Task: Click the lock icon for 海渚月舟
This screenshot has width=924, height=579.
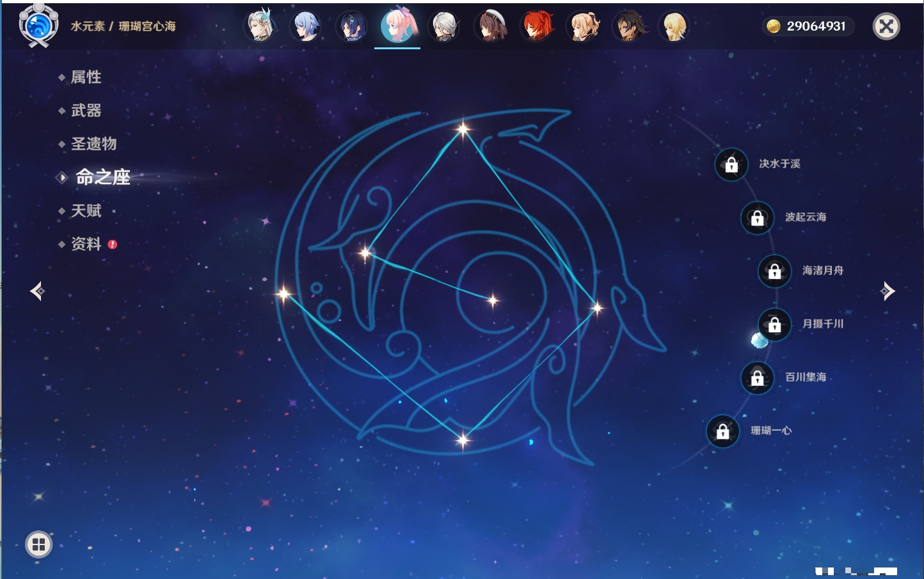Action: [x=775, y=271]
